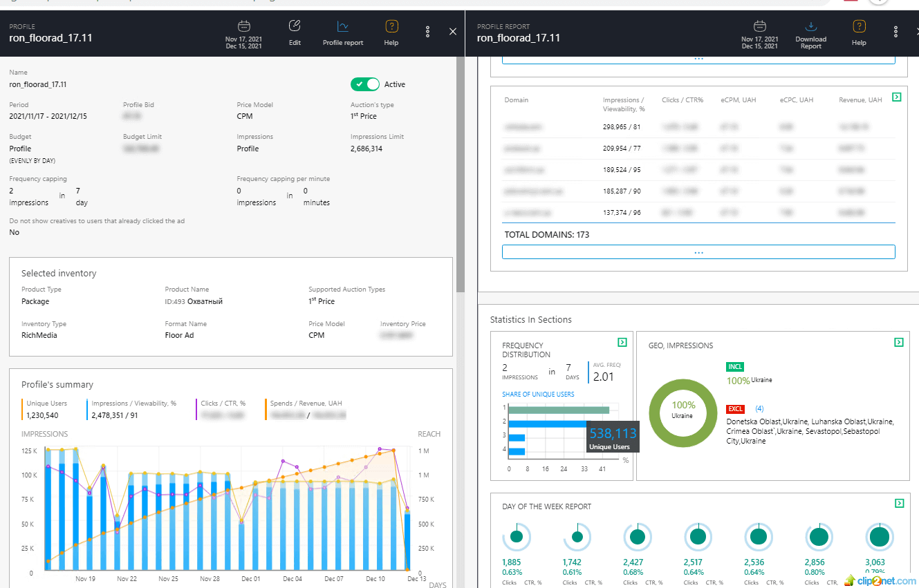The width and height of the screenshot is (919, 588).
Task: Open three-dot menu in Profile Report header
Action: (895, 32)
